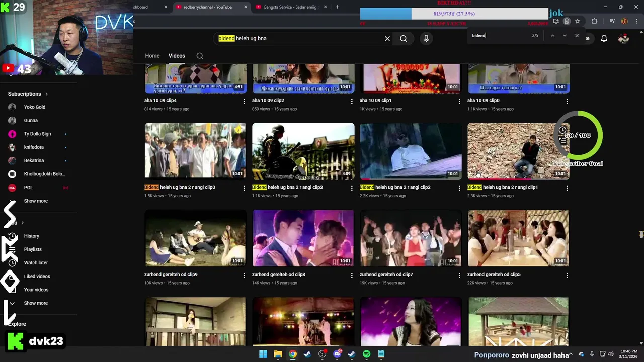
Task: Open Chrome extensions puzzle icon
Action: (595, 21)
